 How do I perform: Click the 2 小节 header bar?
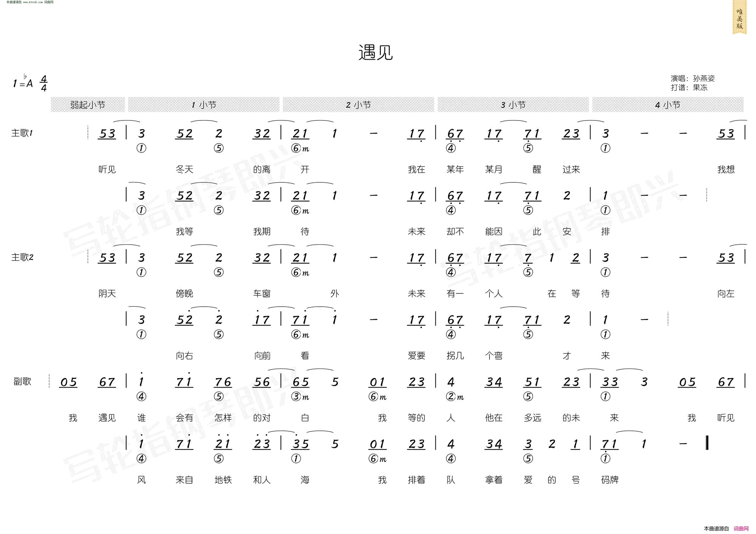coord(358,105)
